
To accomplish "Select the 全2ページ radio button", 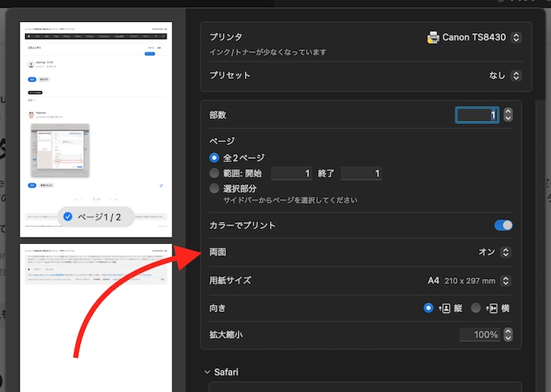I will tap(214, 158).
